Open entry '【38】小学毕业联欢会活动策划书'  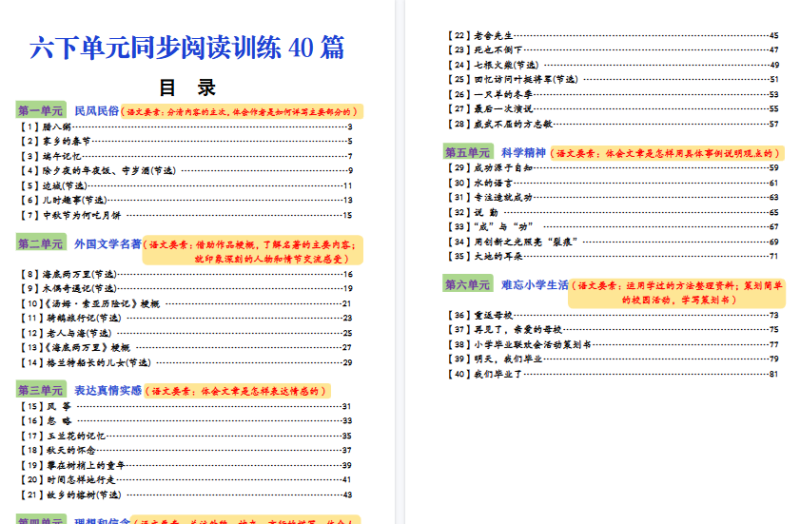pyautogui.click(x=613, y=344)
